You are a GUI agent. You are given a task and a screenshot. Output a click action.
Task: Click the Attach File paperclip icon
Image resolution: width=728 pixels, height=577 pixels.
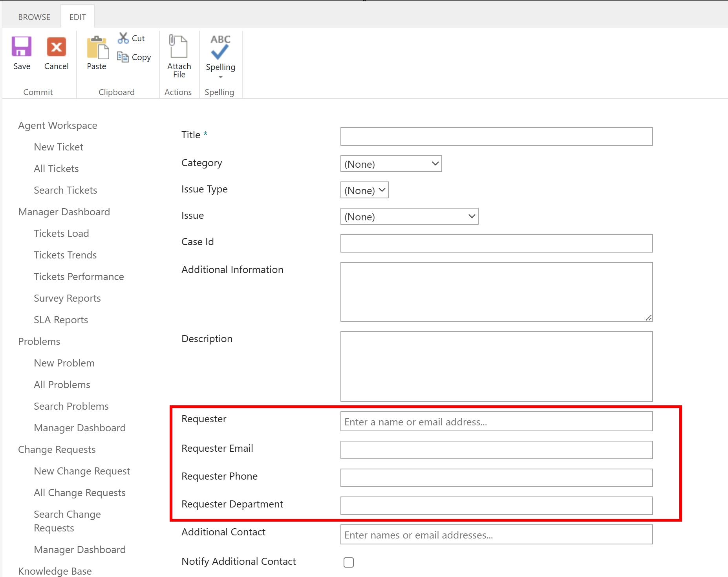coord(178,46)
